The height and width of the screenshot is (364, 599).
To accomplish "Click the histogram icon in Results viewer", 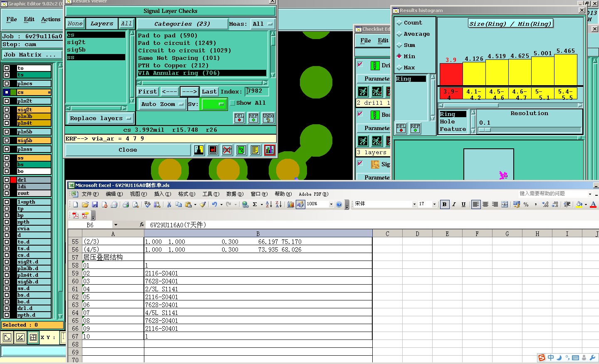I will 270,150.
